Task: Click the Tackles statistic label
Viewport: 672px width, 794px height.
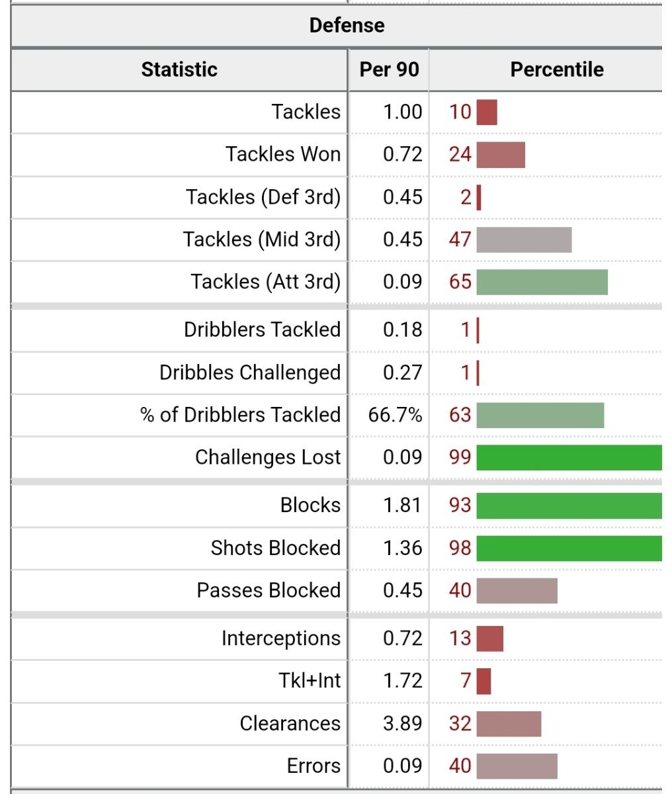Action: tap(306, 112)
